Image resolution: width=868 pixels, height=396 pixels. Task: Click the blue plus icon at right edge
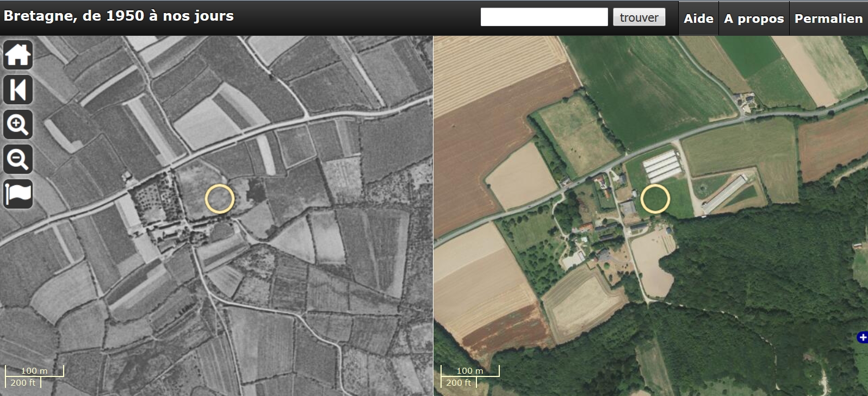[862, 338]
